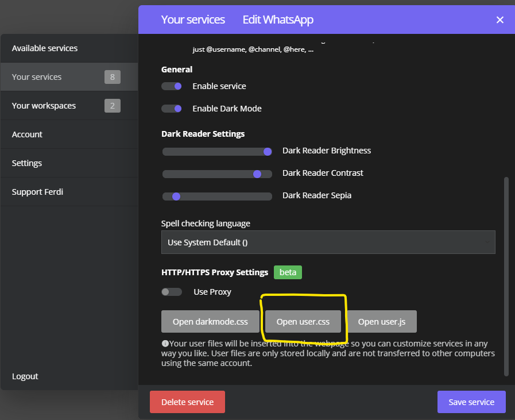Go to Your workspaces
Viewport: 515px width, 420px height.
[69, 106]
